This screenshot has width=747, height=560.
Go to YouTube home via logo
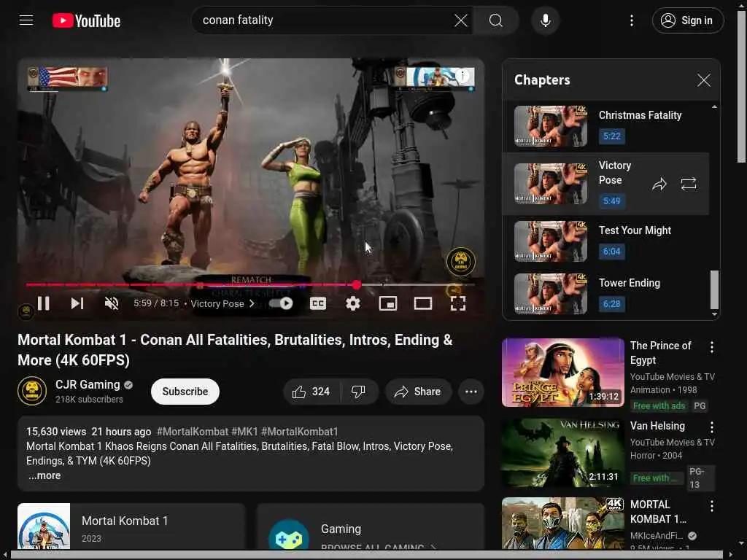[86, 20]
